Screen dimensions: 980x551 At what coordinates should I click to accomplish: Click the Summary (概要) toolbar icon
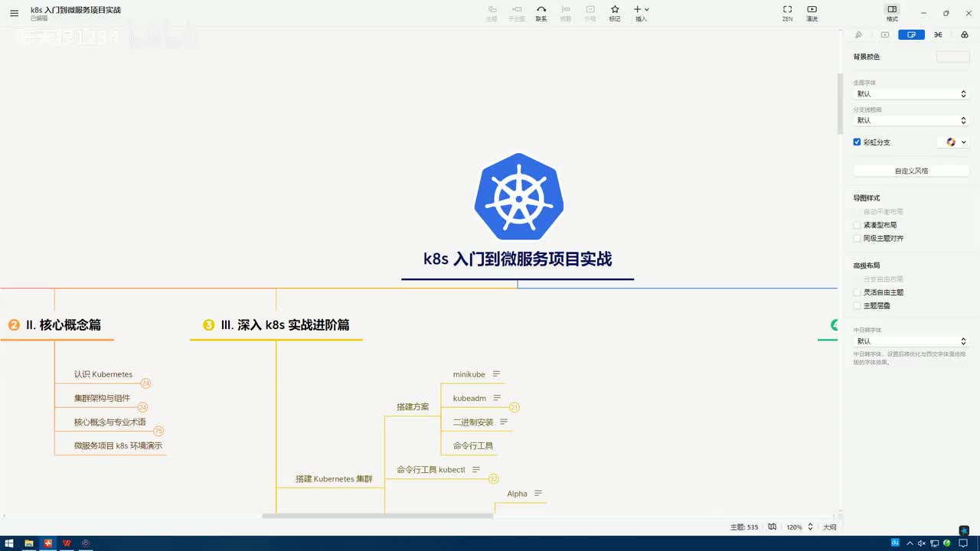566,13
